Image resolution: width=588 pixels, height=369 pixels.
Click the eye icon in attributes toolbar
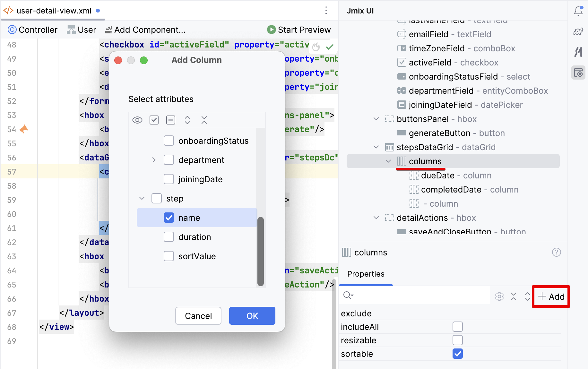137,120
